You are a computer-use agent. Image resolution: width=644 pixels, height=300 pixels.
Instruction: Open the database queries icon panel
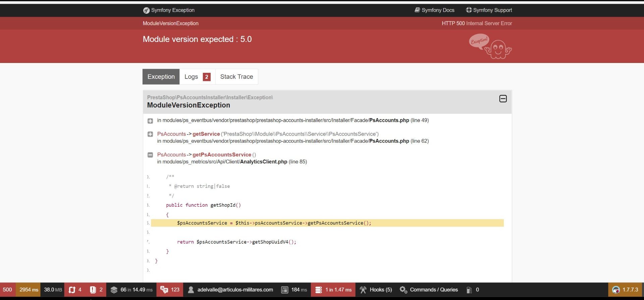tap(318, 290)
